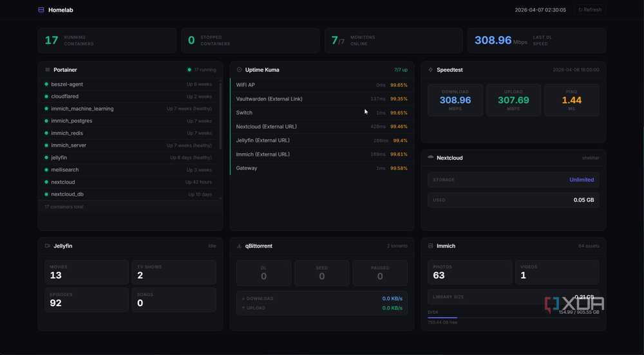The height and width of the screenshot is (355, 644).
Task: Click the qBittorrent Paused count tile
Action: click(380, 273)
